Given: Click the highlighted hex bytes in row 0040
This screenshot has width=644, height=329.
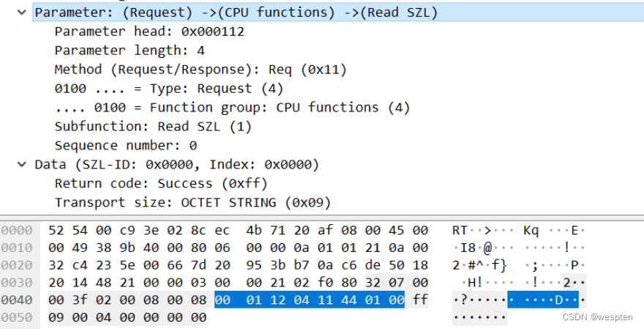Looking at the screenshot, I should coord(309,300).
